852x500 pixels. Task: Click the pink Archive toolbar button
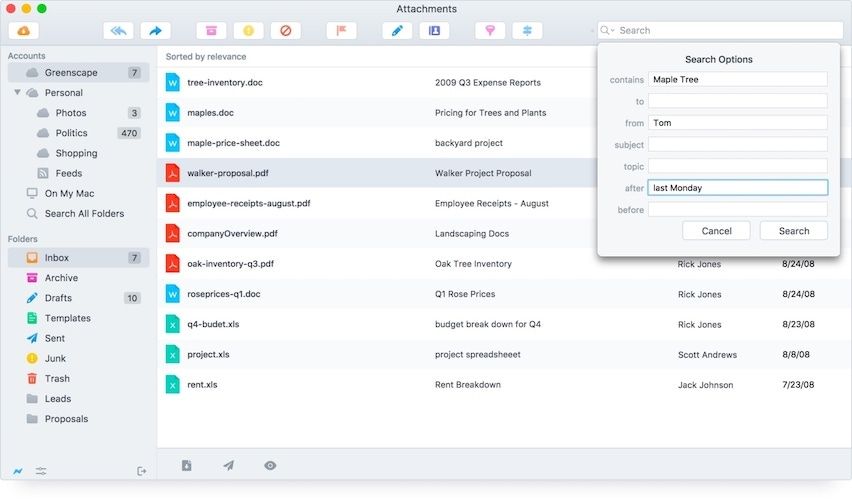(x=211, y=31)
